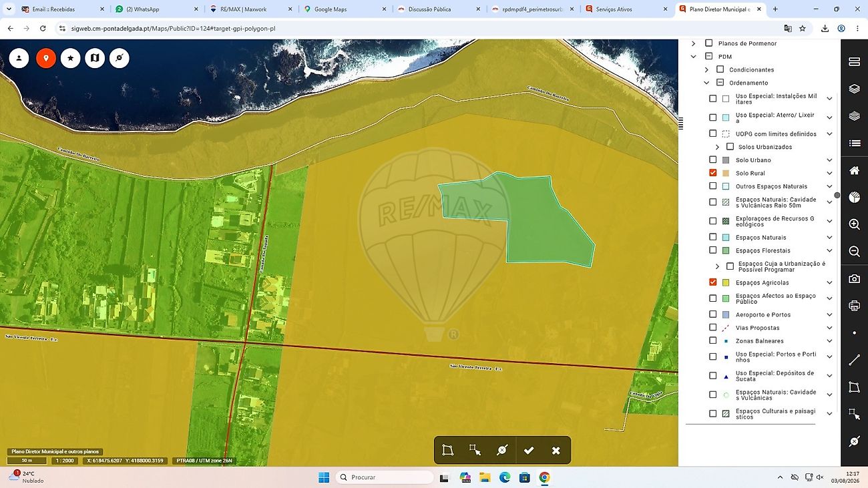The width and height of the screenshot is (868, 488).
Task: Open a new browser tab
Action: 775,9
